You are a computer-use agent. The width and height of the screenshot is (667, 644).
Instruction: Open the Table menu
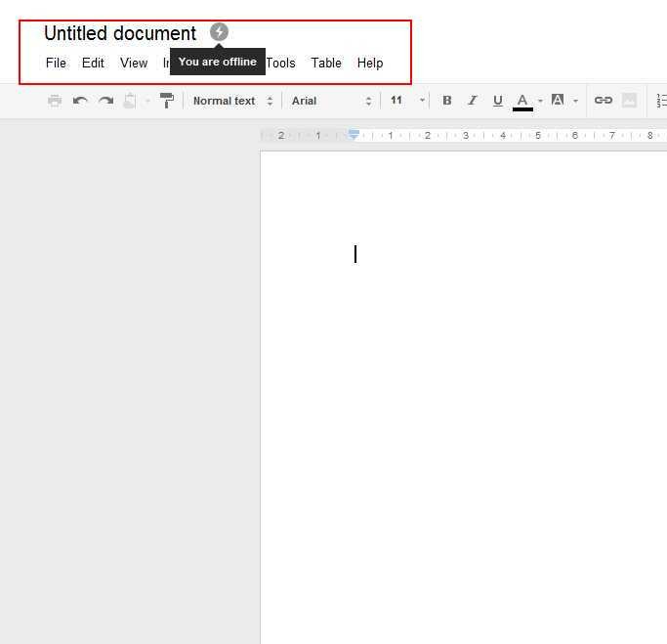pos(326,63)
